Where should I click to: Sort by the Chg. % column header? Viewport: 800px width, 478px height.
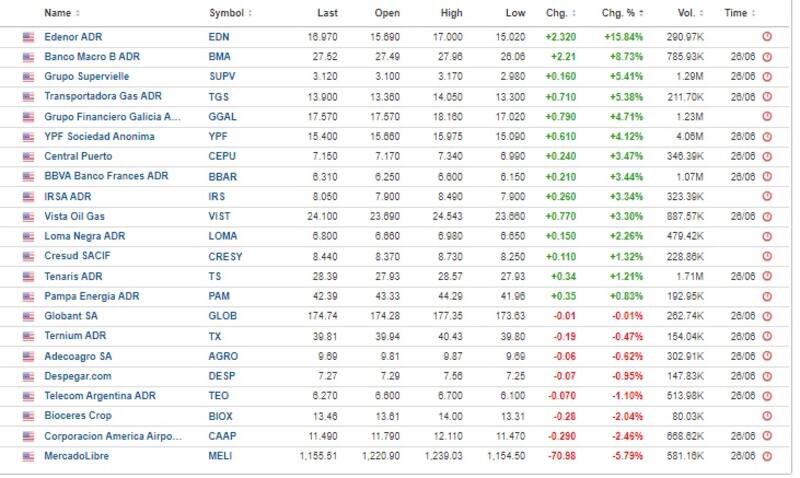point(625,13)
